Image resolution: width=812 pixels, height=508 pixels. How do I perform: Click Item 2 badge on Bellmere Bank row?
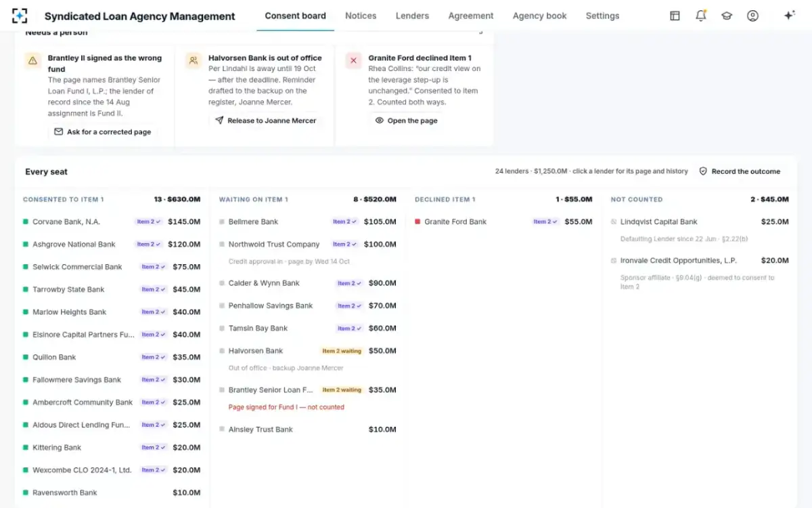(x=345, y=221)
